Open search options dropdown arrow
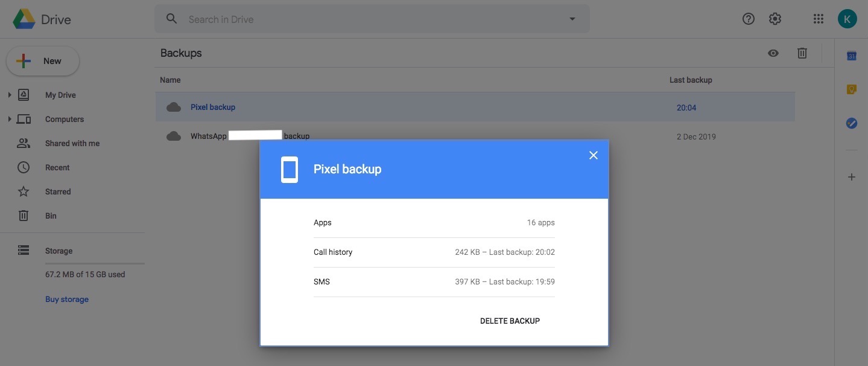 pos(571,18)
